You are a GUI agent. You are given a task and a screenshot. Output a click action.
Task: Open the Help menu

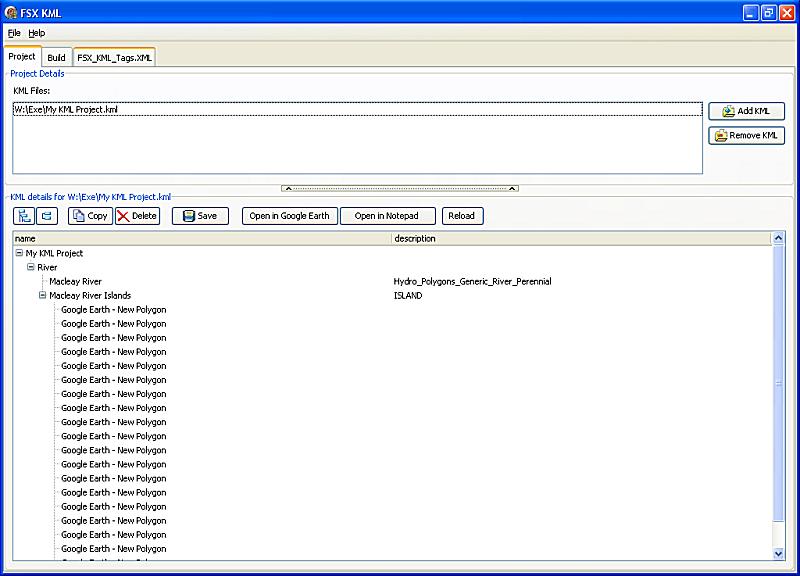[x=36, y=33]
